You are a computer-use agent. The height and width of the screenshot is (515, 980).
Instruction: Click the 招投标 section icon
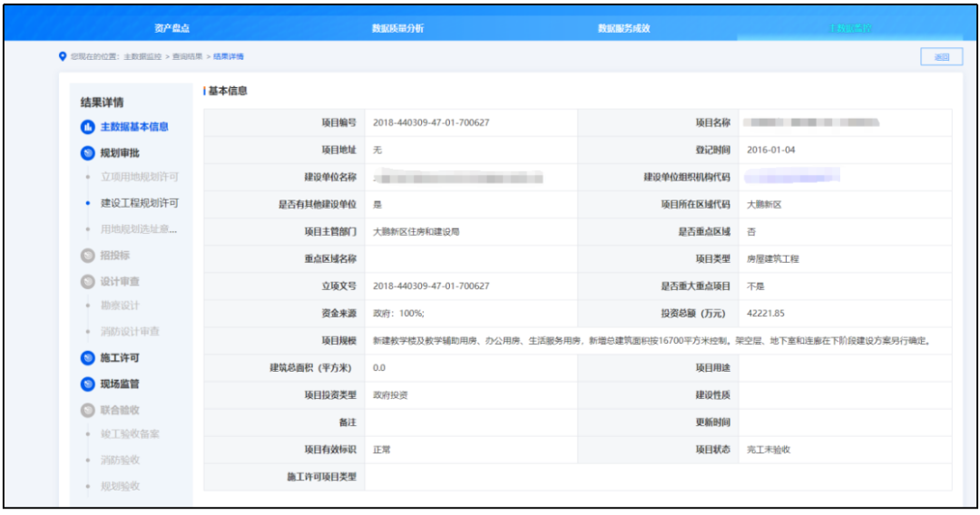88,256
